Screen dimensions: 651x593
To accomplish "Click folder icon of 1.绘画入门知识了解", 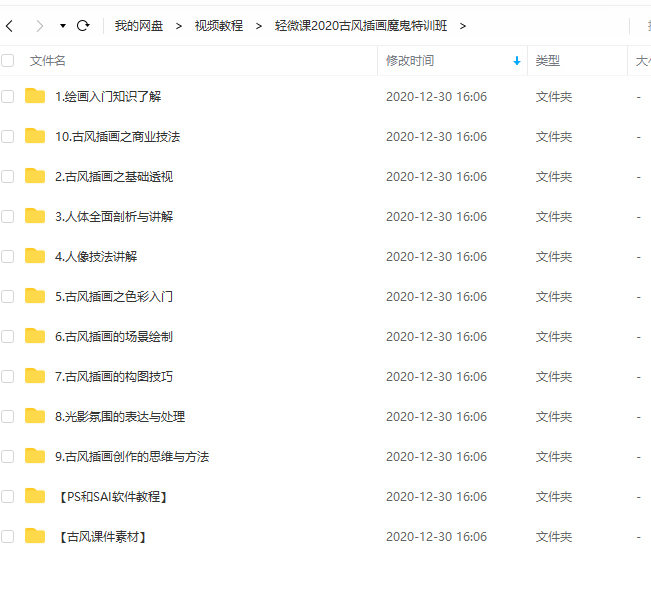I will [x=35, y=96].
